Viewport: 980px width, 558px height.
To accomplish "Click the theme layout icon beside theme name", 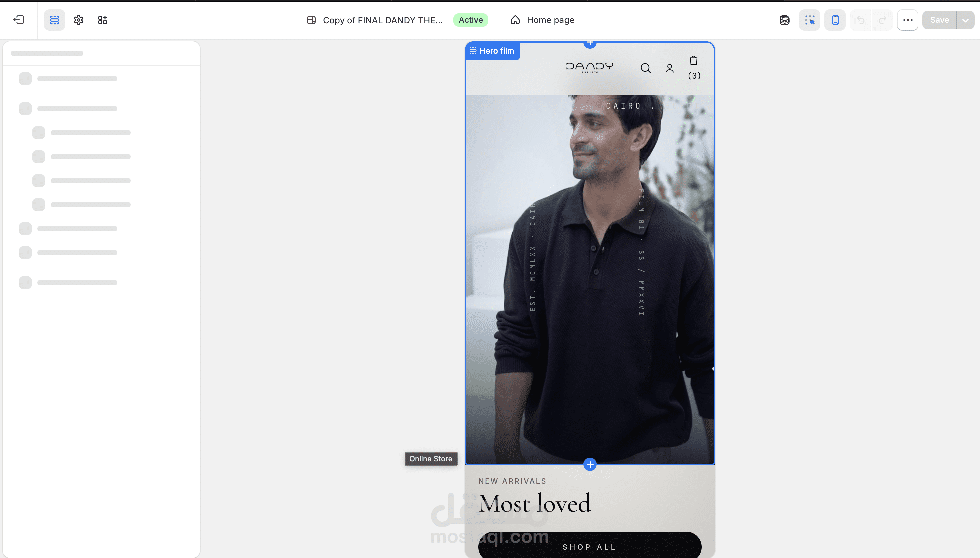I will pyautogui.click(x=311, y=20).
